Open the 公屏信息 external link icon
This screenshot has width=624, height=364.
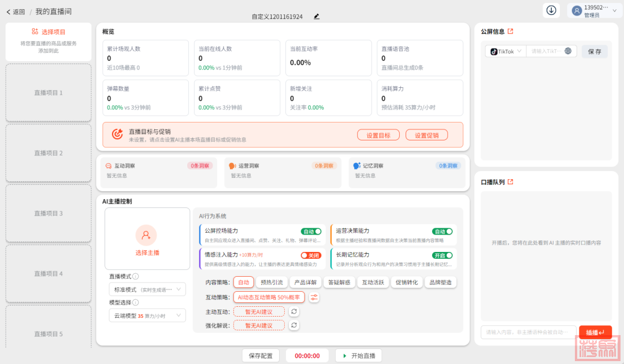click(510, 32)
